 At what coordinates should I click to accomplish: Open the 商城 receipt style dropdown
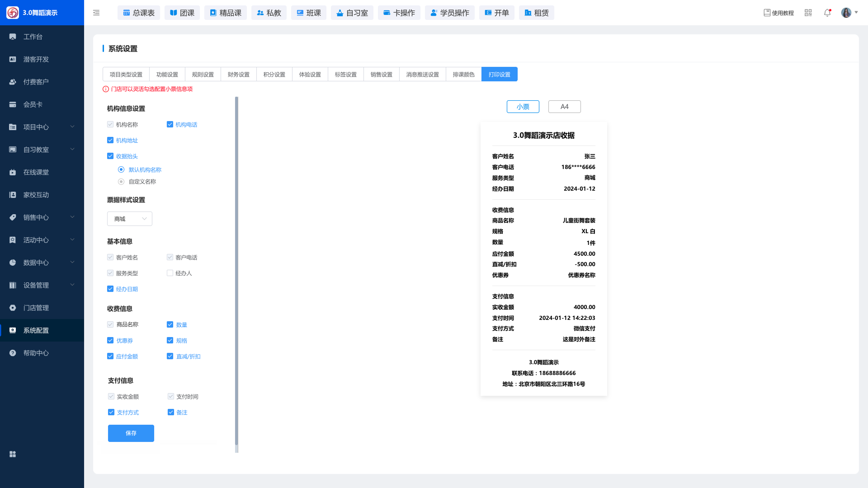click(x=130, y=219)
